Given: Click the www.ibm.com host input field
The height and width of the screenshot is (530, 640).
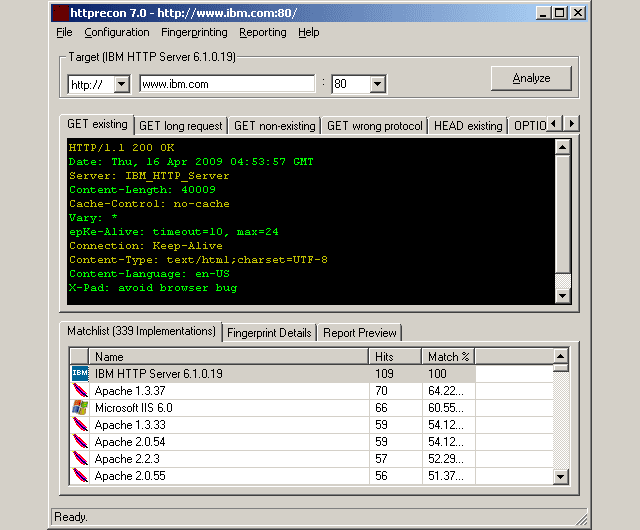Looking at the screenshot, I should [x=227, y=84].
